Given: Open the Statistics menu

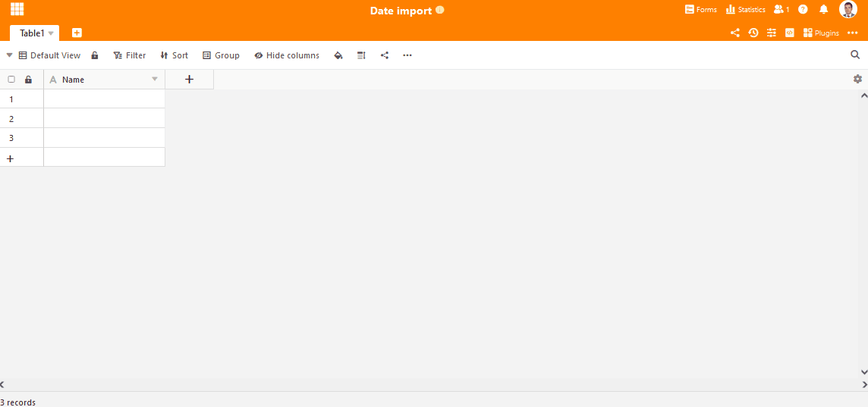Looking at the screenshot, I should (745, 10).
